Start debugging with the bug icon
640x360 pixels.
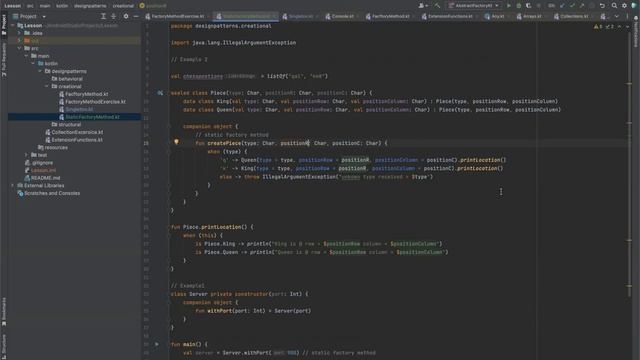(x=519, y=6)
